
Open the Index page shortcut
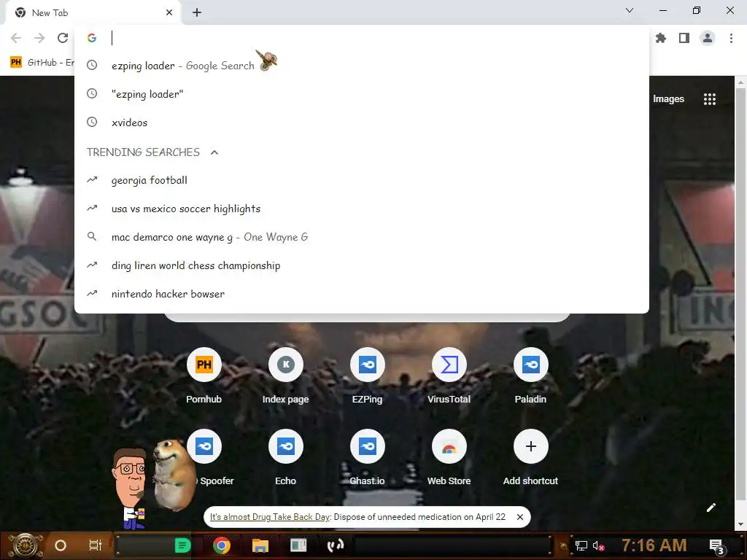click(x=285, y=376)
